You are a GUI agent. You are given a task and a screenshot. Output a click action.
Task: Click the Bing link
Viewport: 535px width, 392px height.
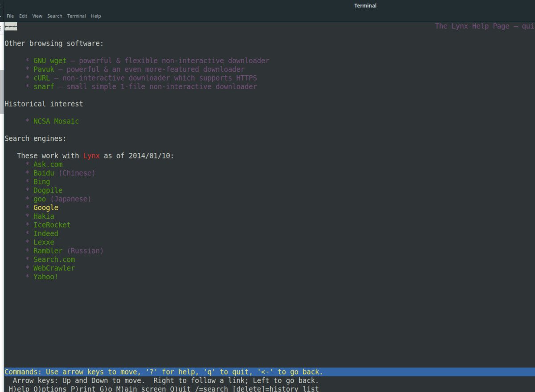pyautogui.click(x=41, y=182)
